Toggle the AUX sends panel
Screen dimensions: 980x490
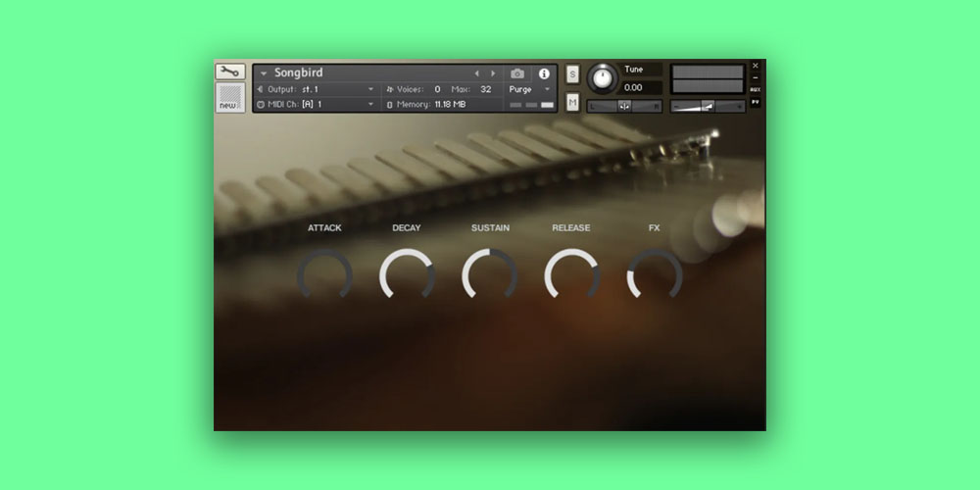[x=756, y=90]
